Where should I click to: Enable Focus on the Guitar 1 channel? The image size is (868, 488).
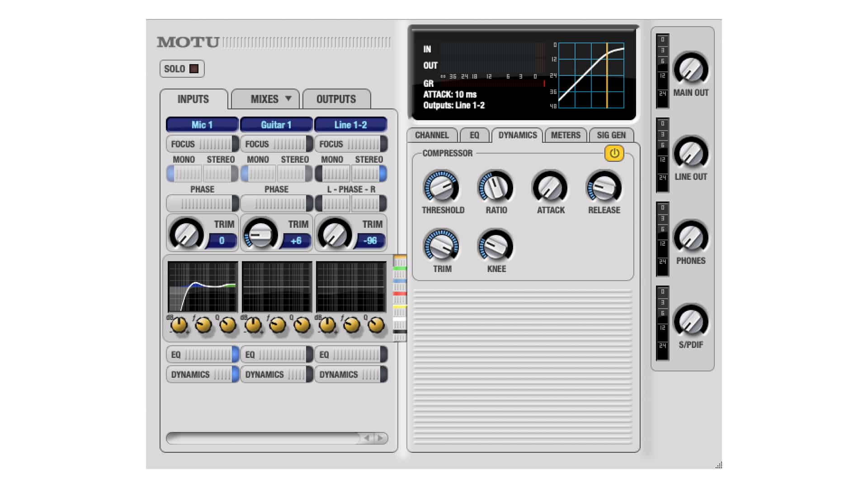tap(276, 144)
